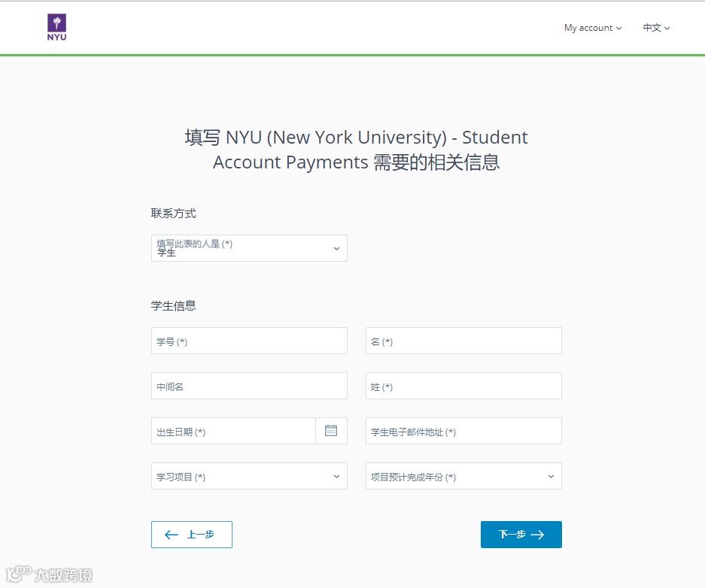The height and width of the screenshot is (588, 705).
Task: Click the 学生信息 section heading
Action: tap(174, 306)
